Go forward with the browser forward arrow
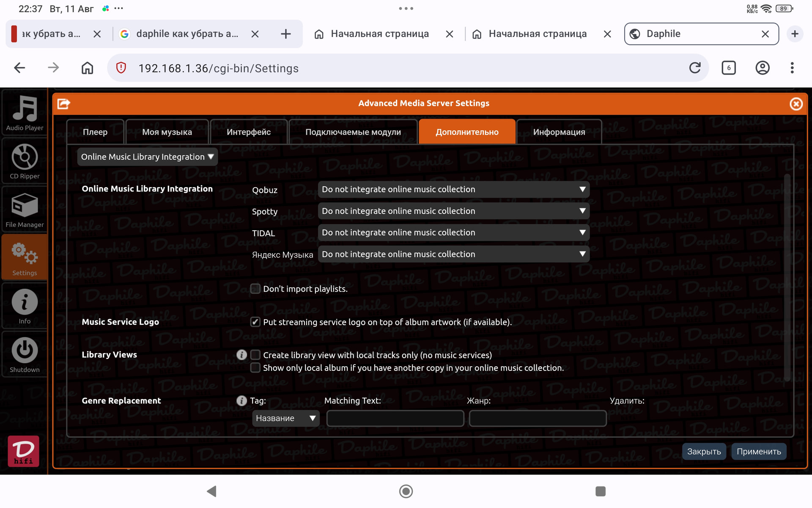812x508 pixels. (x=53, y=68)
